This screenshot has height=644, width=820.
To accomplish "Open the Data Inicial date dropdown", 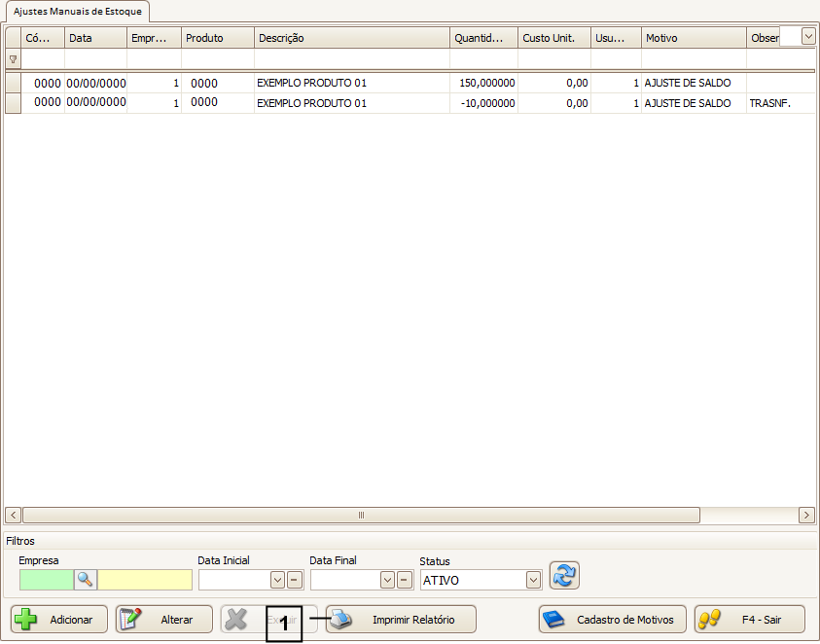I will 277,580.
